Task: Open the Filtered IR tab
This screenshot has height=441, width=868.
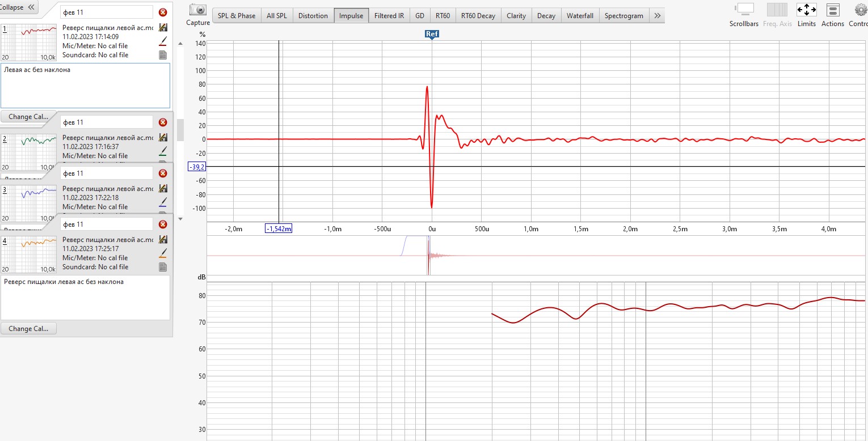Action: tap(389, 16)
